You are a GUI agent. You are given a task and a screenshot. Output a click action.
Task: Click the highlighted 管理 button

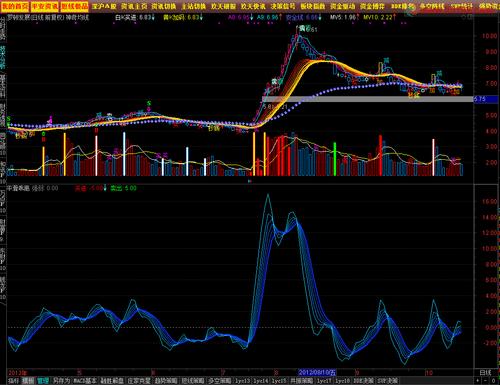tap(43, 381)
